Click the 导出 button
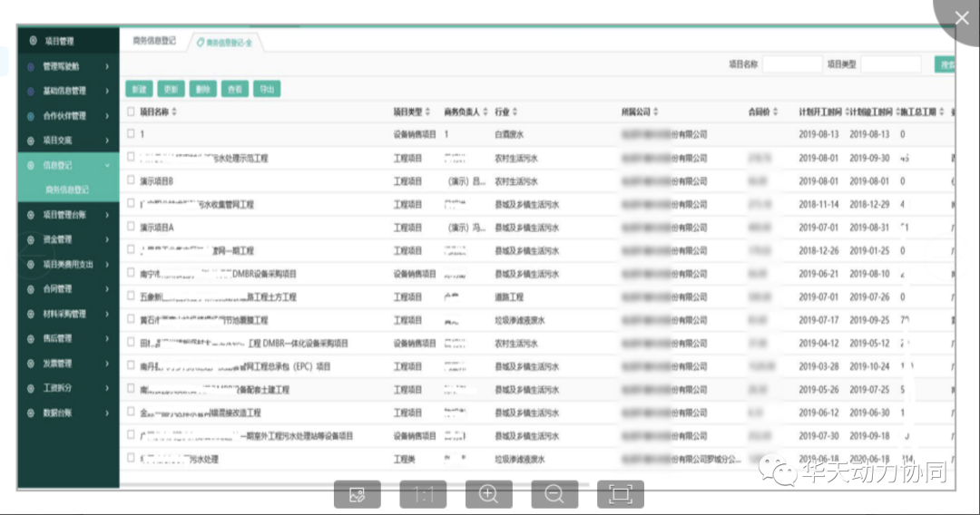The width and height of the screenshot is (980, 515). [267, 89]
